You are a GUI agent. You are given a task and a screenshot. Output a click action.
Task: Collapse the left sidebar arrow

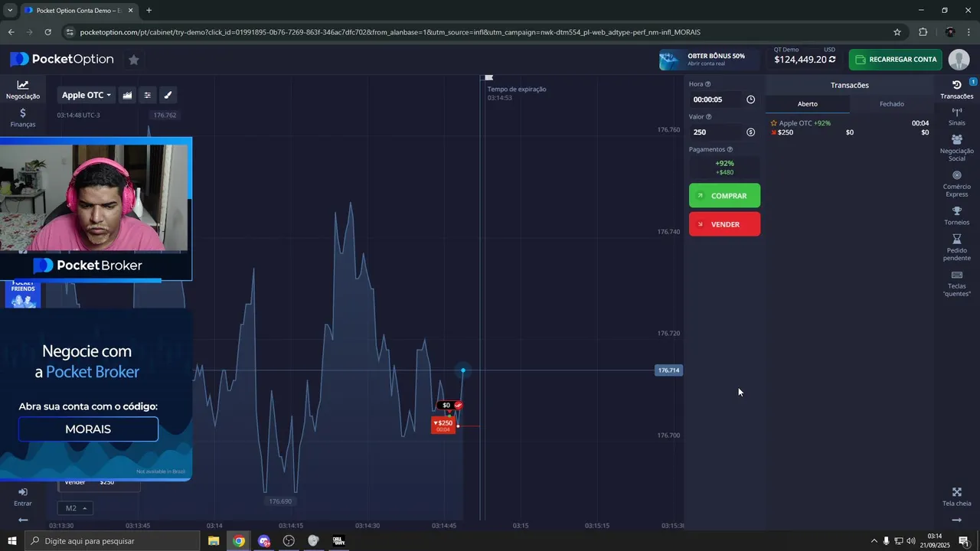tap(23, 520)
